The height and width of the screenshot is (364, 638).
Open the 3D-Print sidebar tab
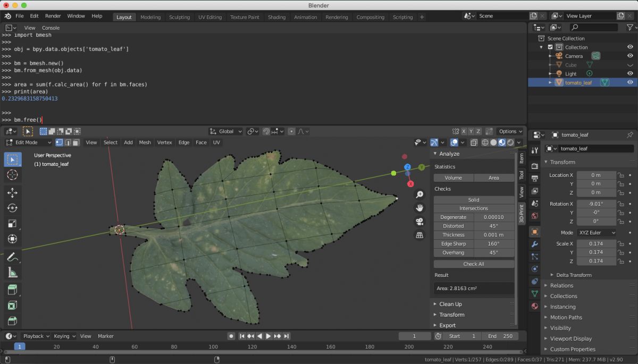[521, 213]
